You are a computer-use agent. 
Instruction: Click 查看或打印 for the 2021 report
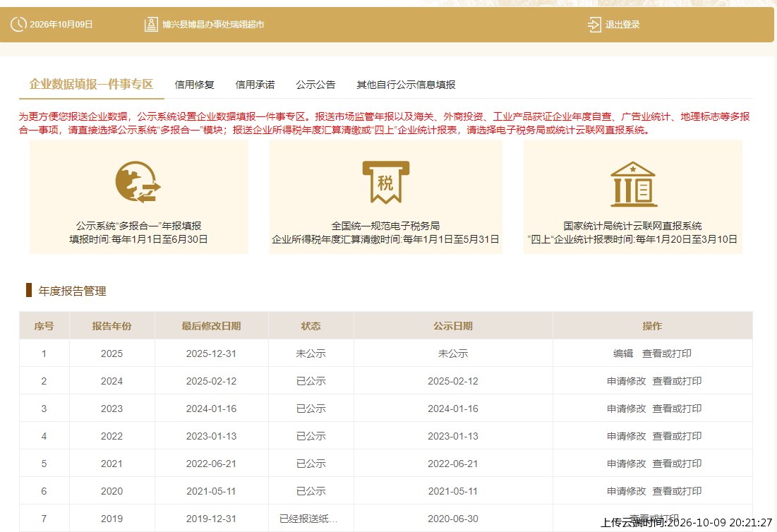(677, 464)
